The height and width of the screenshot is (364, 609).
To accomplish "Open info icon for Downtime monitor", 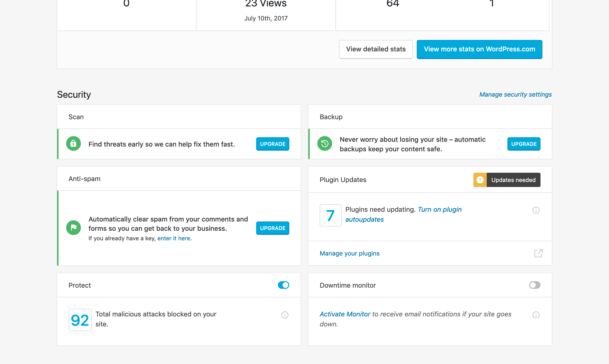I will click(536, 315).
